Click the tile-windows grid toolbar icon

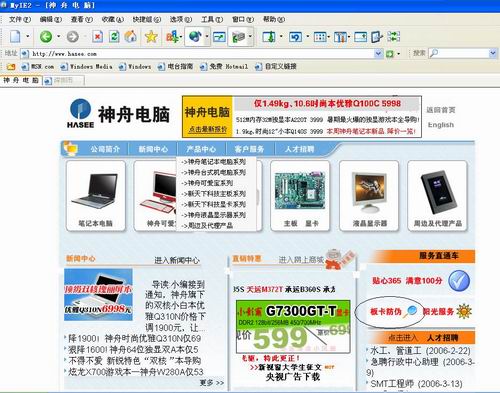[320, 36]
